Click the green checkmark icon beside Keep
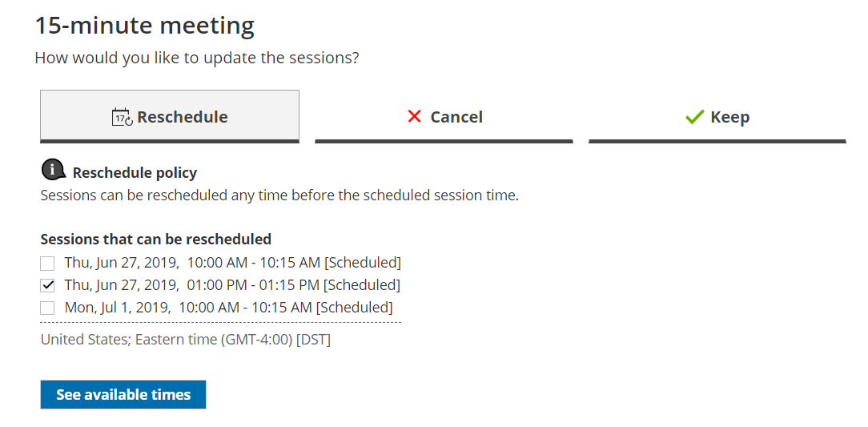The height and width of the screenshot is (427, 868). coord(694,117)
